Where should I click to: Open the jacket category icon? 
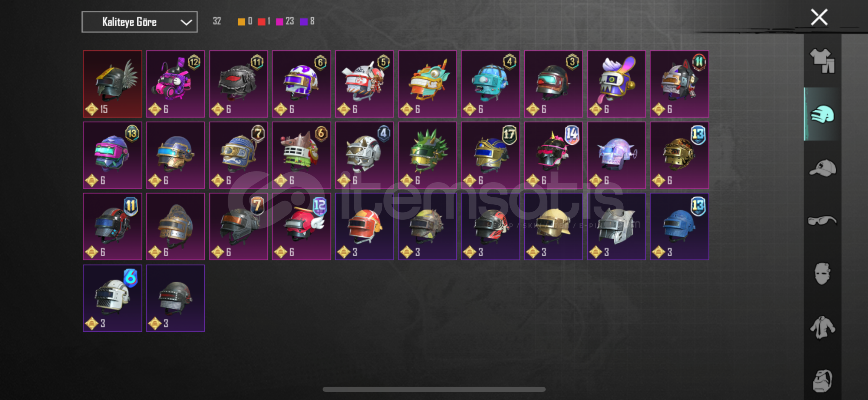coord(822,327)
